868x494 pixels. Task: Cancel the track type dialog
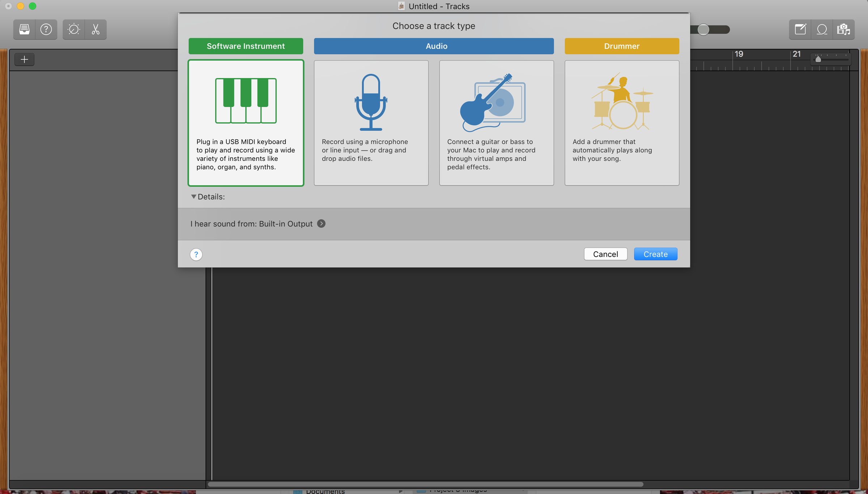[605, 254]
